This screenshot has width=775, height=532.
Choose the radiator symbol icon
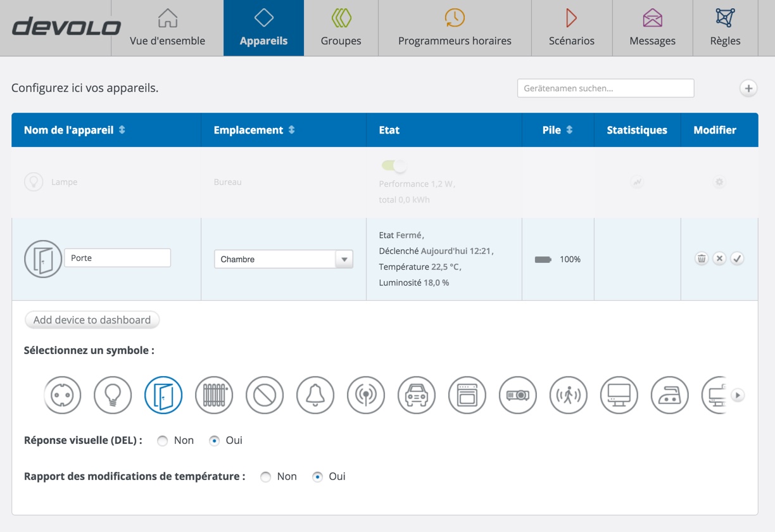(x=214, y=395)
